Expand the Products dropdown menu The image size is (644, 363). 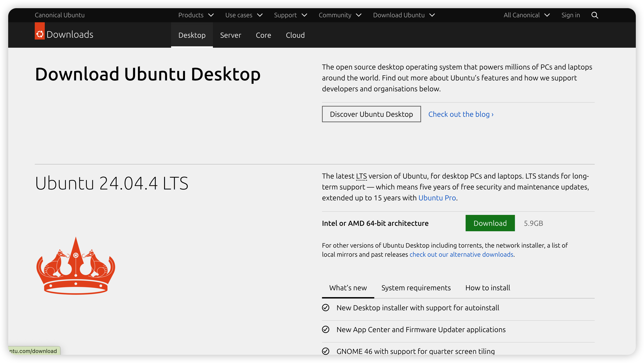[x=196, y=15]
